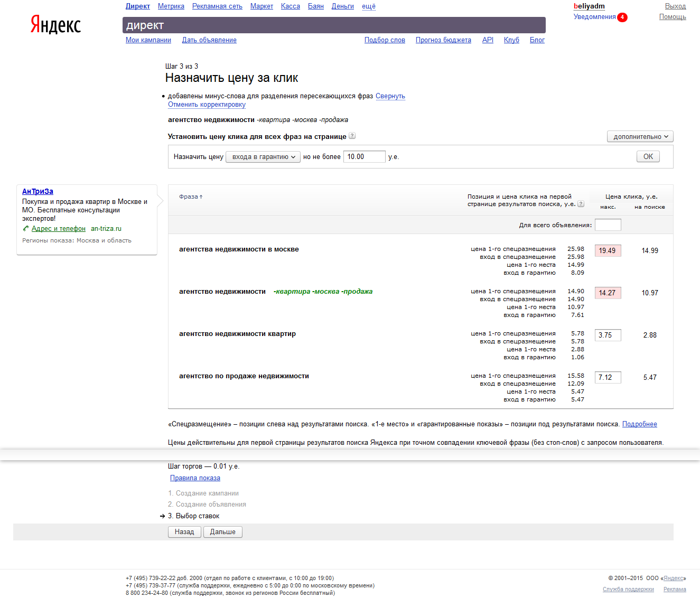The height and width of the screenshot is (607, 700).
Task: Click green minus-words '-квартира -москва -продажа' in table
Action: [x=323, y=292]
